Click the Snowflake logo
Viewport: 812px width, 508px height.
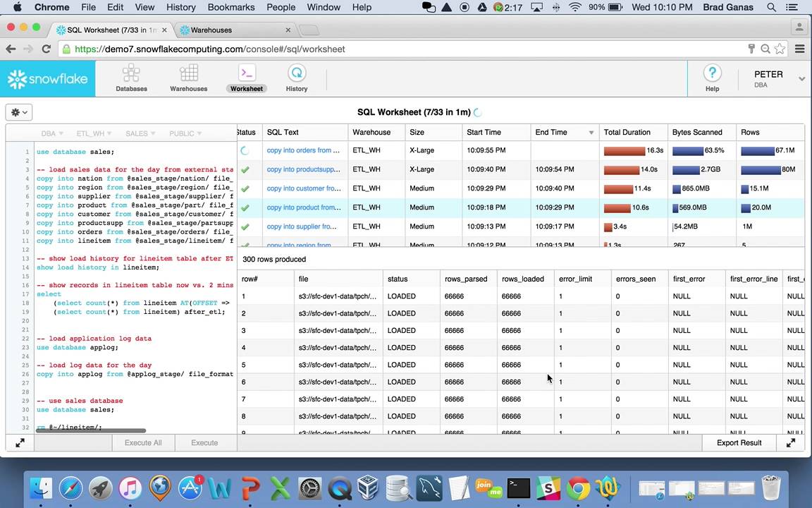click(x=48, y=79)
